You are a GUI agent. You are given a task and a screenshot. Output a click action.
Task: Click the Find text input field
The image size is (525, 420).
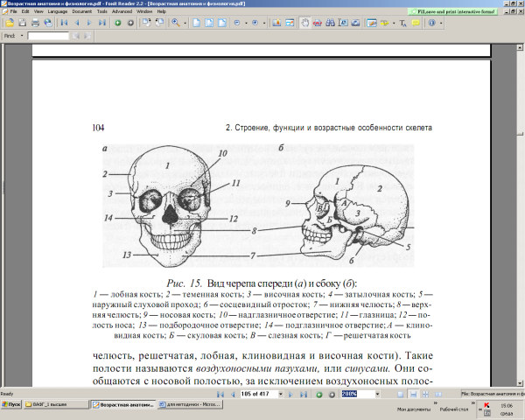click(59, 36)
